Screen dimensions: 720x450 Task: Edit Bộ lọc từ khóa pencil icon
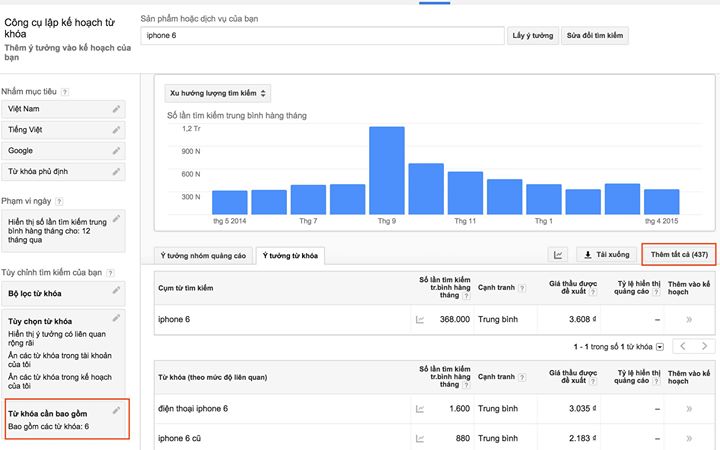[x=116, y=290]
